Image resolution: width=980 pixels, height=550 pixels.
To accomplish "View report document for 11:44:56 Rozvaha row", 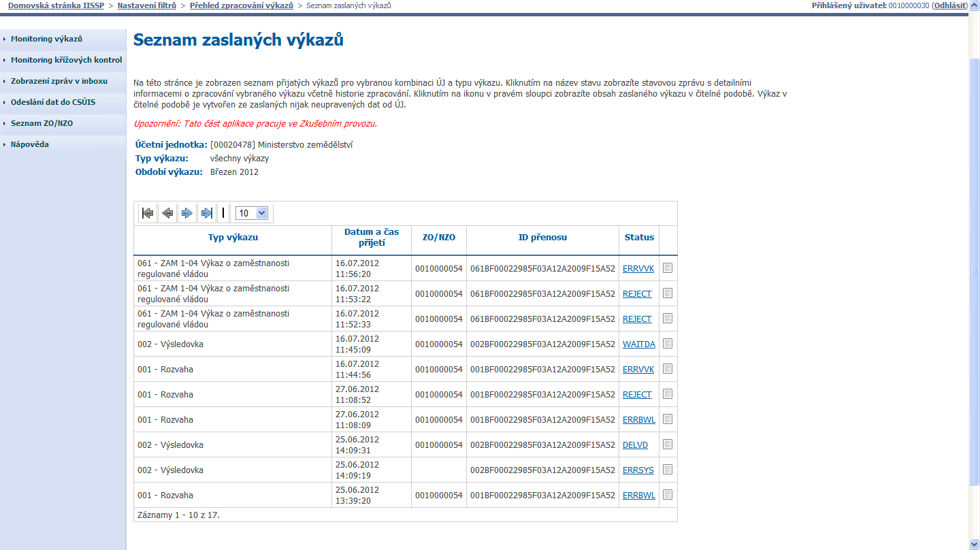I will 668,369.
